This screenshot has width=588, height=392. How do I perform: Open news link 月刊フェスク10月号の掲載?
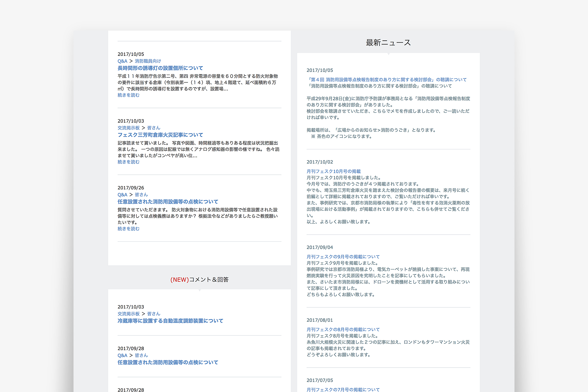click(x=333, y=171)
